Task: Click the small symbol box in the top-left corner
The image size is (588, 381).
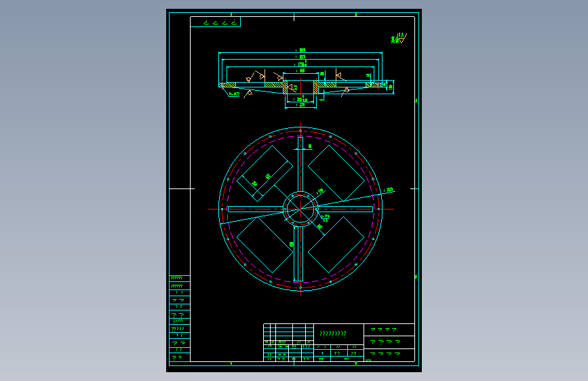Action: [x=215, y=22]
